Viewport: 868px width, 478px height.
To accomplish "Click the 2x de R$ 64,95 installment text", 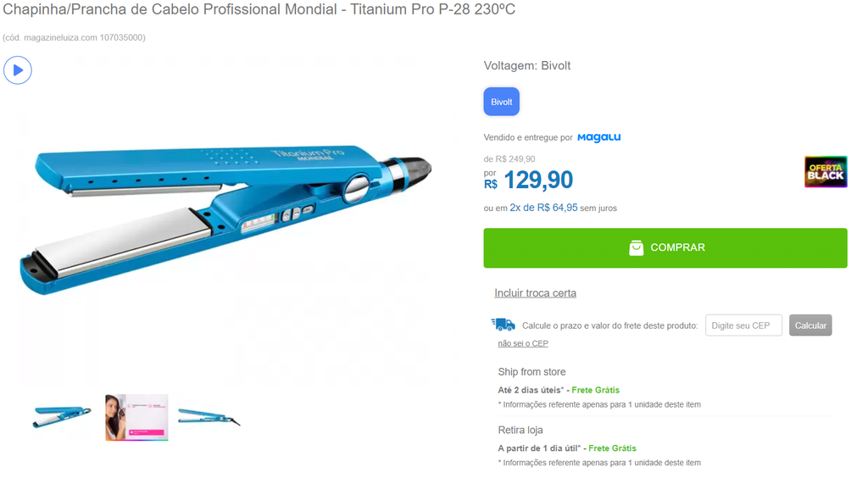I will [x=543, y=208].
